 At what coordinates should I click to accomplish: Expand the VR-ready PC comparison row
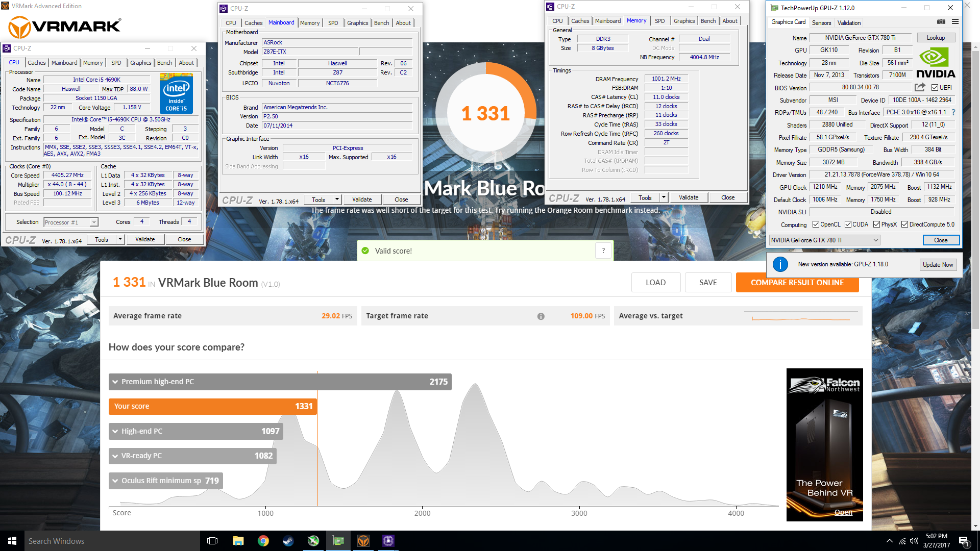(x=192, y=456)
